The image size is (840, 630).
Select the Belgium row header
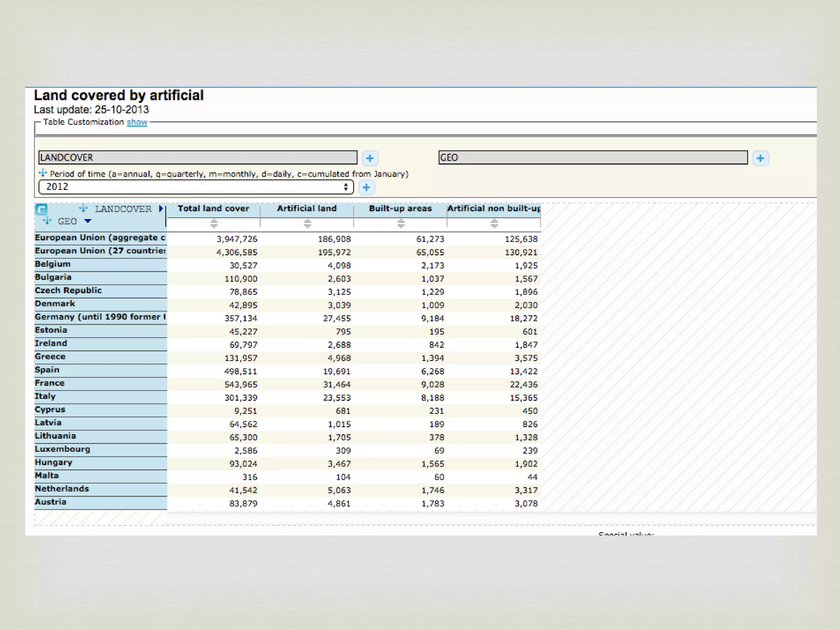pos(53,264)
